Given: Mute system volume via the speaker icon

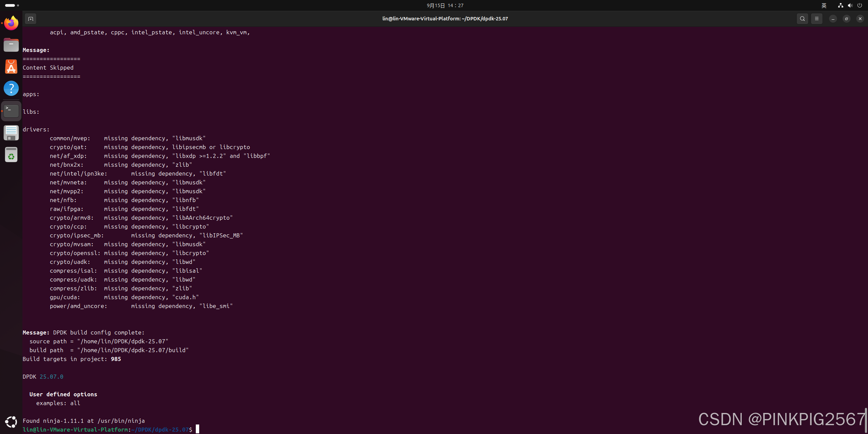Looking at the screenshot, I should (x=850, y=5).
